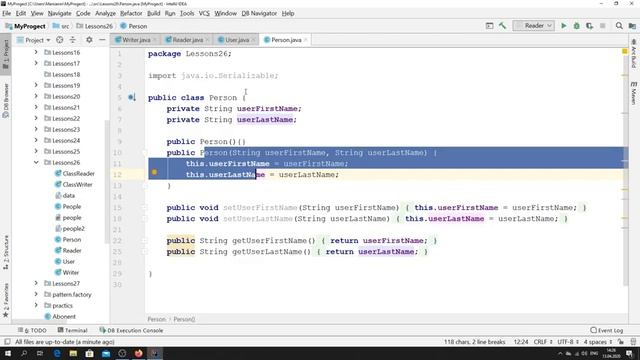Click 4 spaces indent setting

click(x=598, y=342)
